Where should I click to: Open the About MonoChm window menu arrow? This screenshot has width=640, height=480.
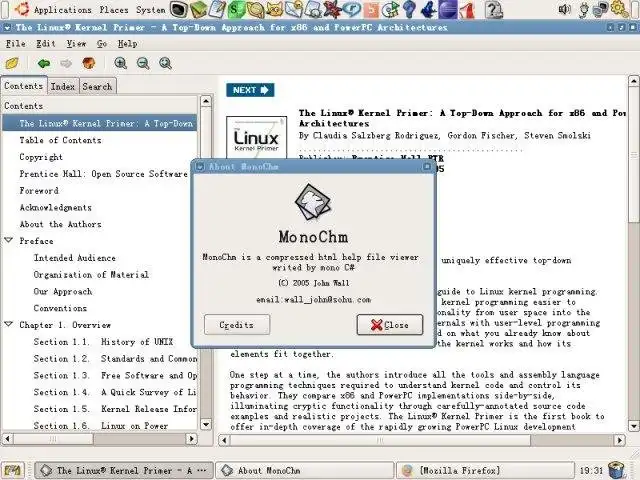pos(200,167)
